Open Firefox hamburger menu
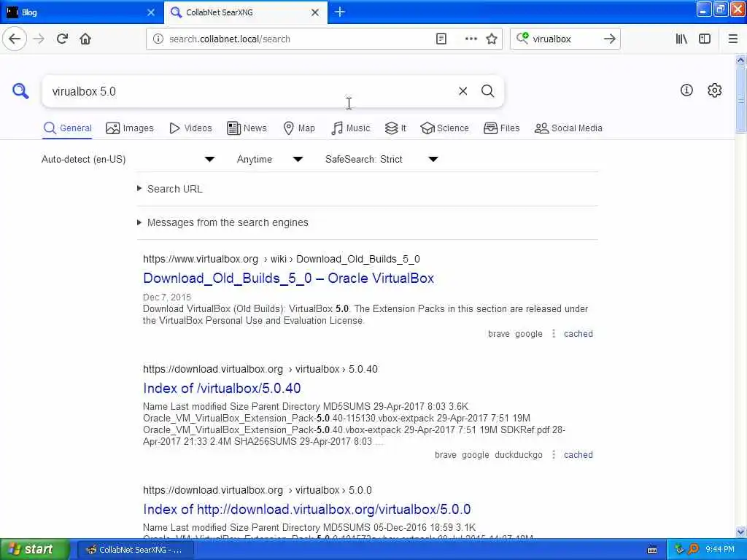The height and width of the screenshot is (560, 747). click(732, 39)
